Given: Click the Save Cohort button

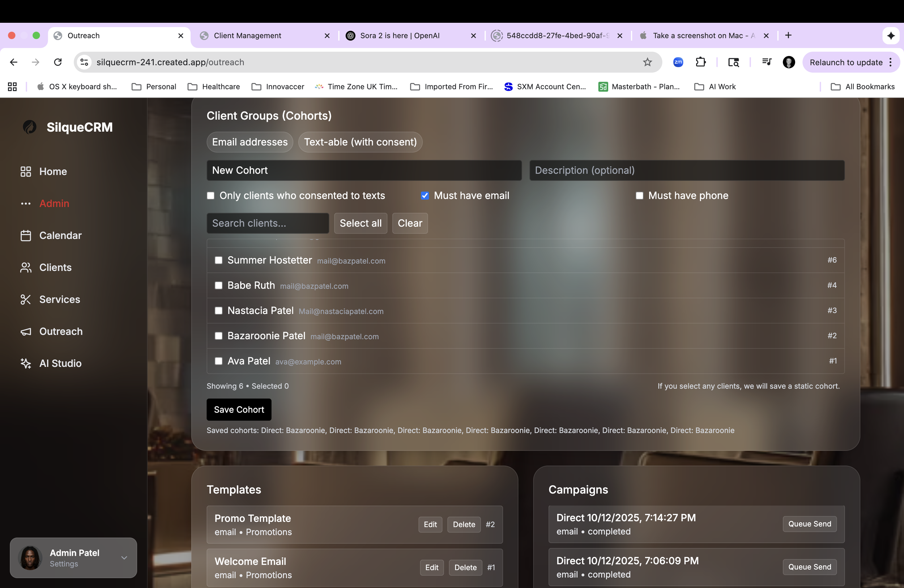Looking at the screenshot, I should point(239,409).
